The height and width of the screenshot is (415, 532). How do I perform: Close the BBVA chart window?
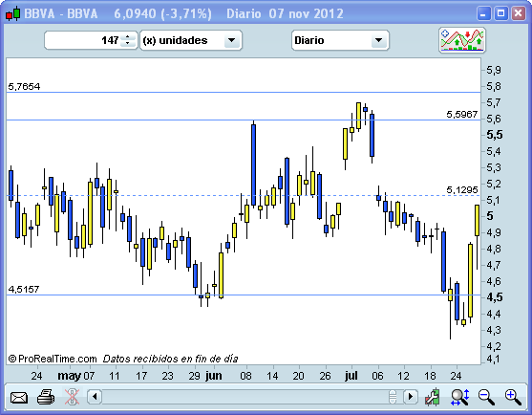[x=518, y=14]
